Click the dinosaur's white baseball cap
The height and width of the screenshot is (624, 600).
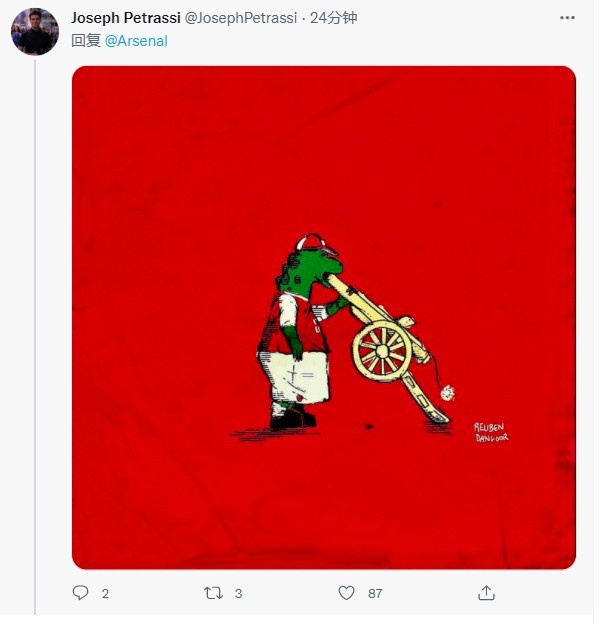316,244
